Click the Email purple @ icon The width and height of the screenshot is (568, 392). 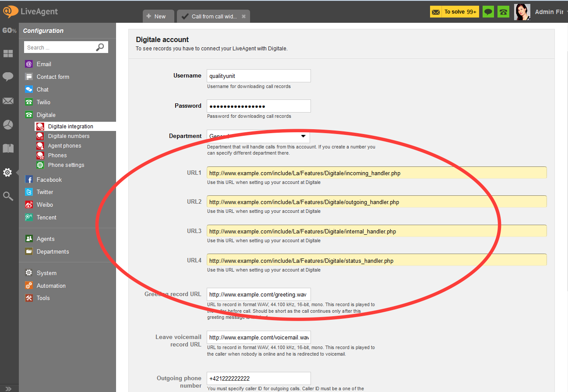tap(29, 64)
